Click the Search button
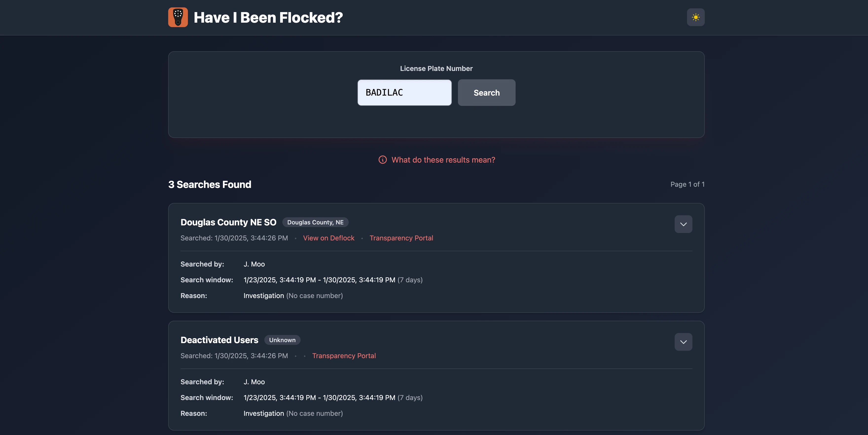The image size is (868, 435). point(487,93)
